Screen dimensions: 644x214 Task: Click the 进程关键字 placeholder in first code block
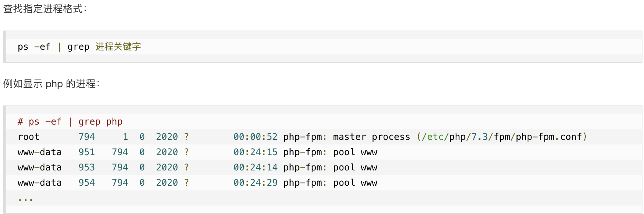[118, 47]
